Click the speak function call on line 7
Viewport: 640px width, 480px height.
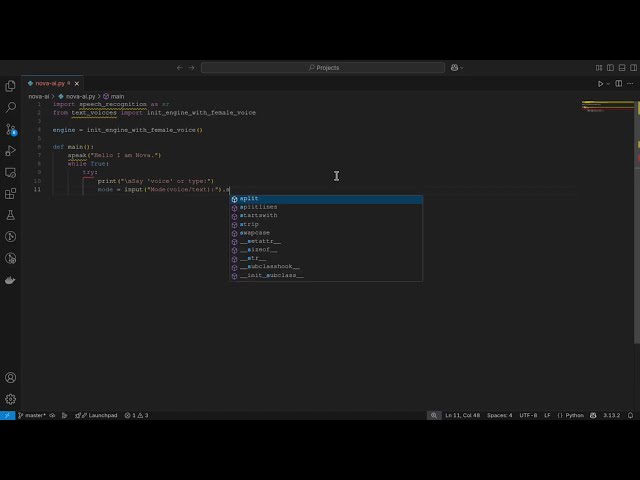(x=77, y=155)
